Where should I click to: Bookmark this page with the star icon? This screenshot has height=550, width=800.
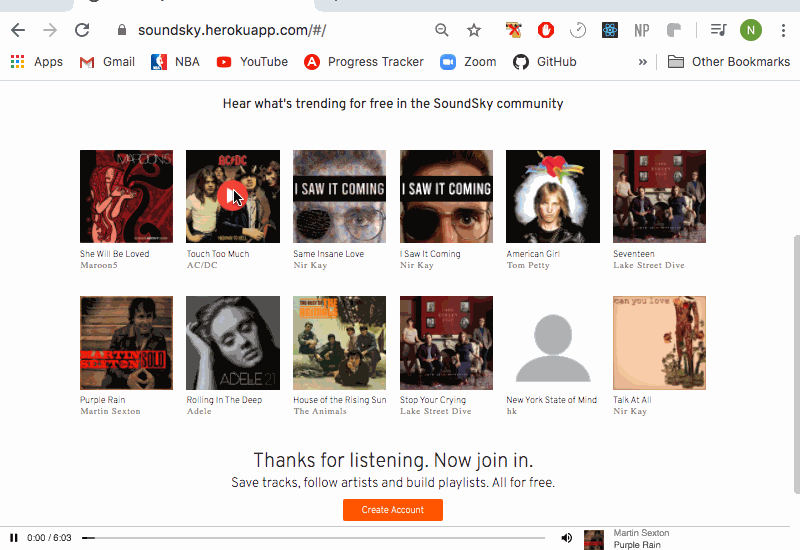coord(474,30)
